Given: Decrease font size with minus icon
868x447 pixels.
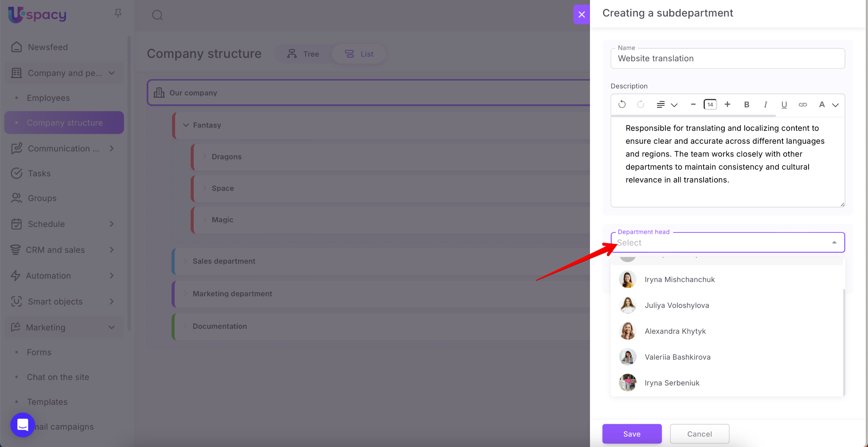Looking at the screenshot, I should 693,104.
